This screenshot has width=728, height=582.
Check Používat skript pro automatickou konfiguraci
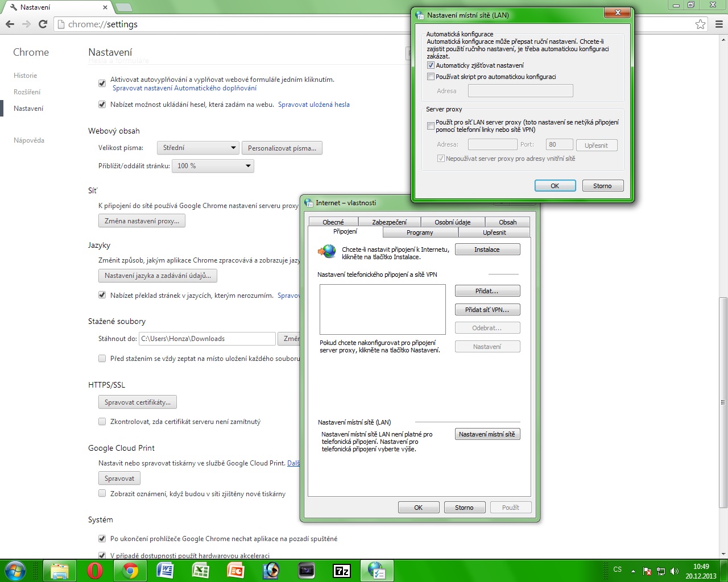point(431,77)
